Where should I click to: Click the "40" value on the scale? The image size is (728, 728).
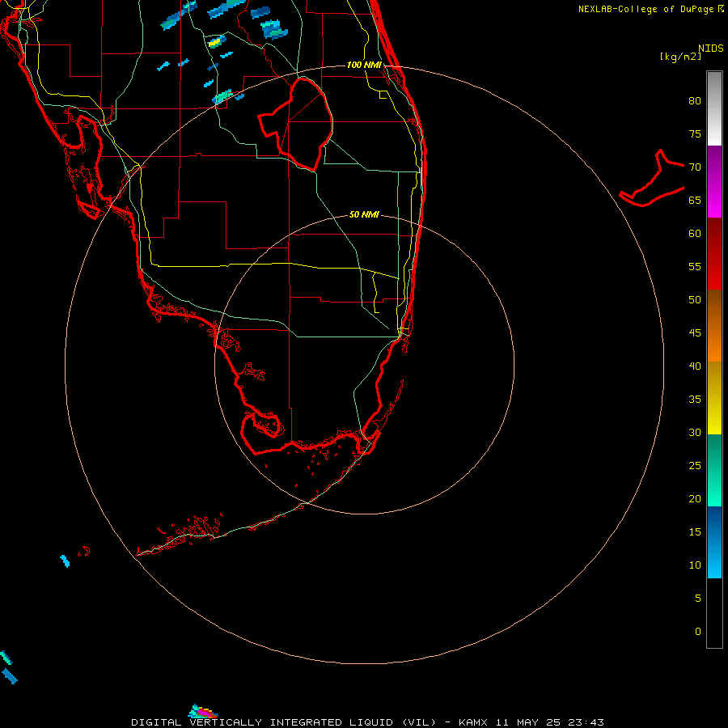click(695, 366)
